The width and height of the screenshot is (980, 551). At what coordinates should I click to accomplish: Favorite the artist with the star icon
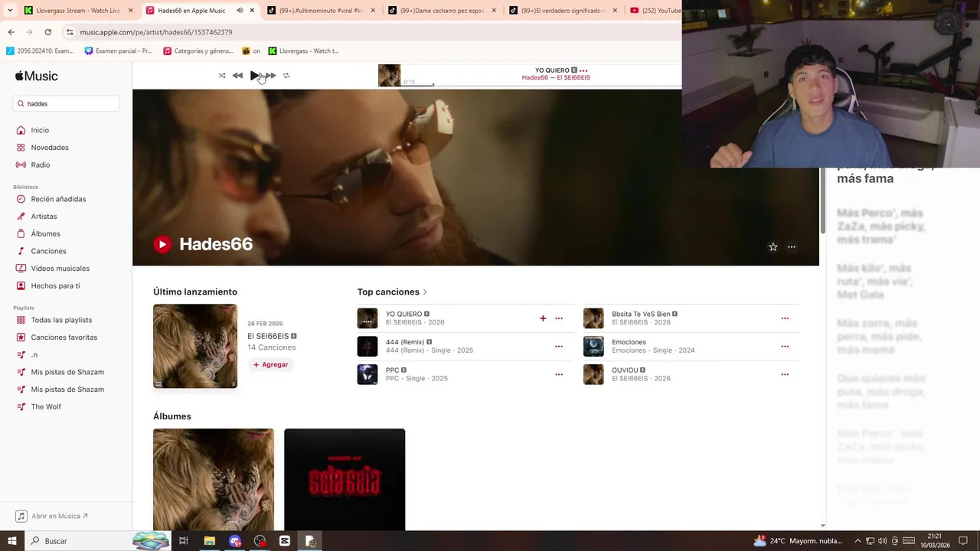[x=773, y=247]
